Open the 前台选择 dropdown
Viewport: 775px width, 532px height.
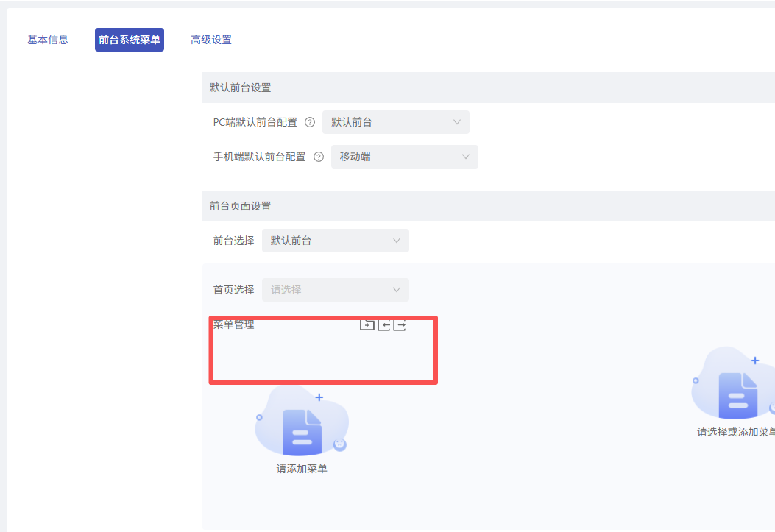pos(335,241)
